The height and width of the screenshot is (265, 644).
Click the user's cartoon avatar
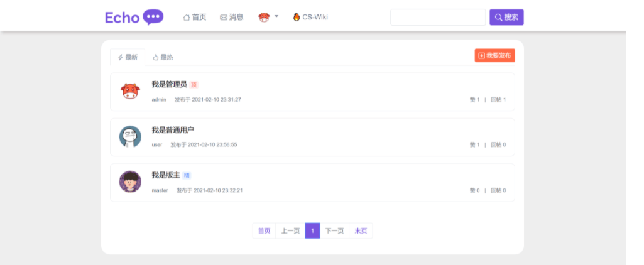tap(130, 137)
